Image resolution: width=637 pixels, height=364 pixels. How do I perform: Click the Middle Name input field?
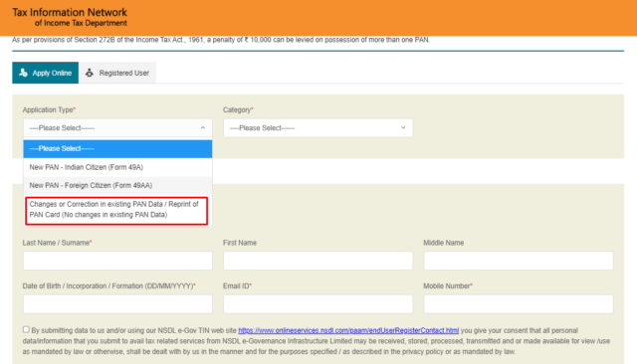point(519,261)
